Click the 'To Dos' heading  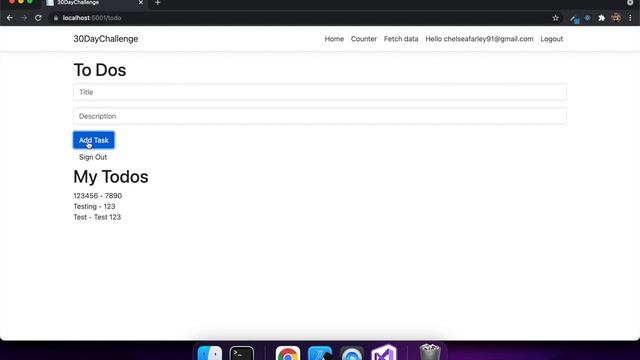coord(100,70)
